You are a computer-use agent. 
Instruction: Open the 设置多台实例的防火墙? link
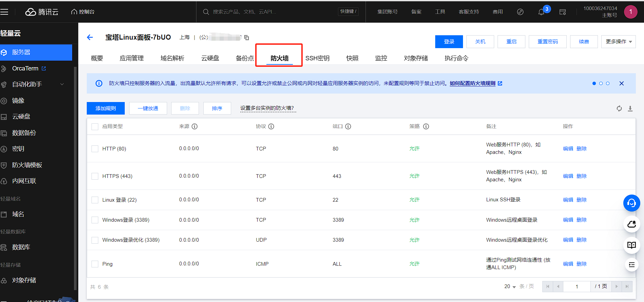(268, 108)
